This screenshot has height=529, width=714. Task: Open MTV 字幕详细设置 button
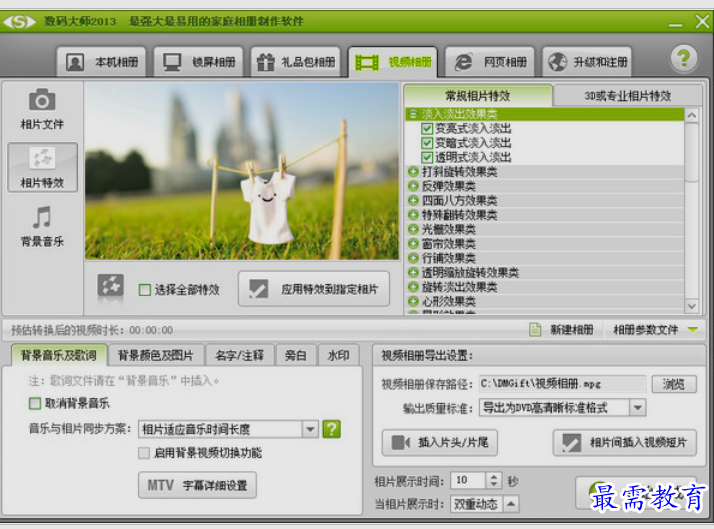197,485
